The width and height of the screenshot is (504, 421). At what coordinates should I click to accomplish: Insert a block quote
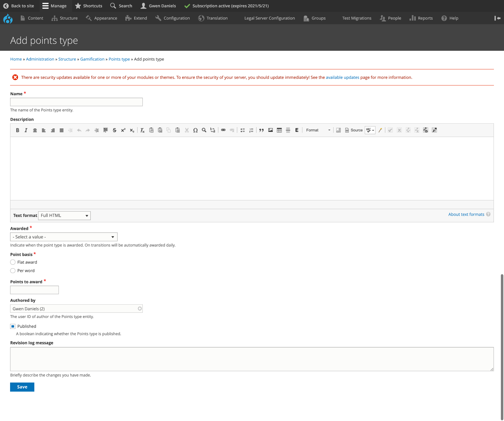pyautogui.click(x=261, y=130)
